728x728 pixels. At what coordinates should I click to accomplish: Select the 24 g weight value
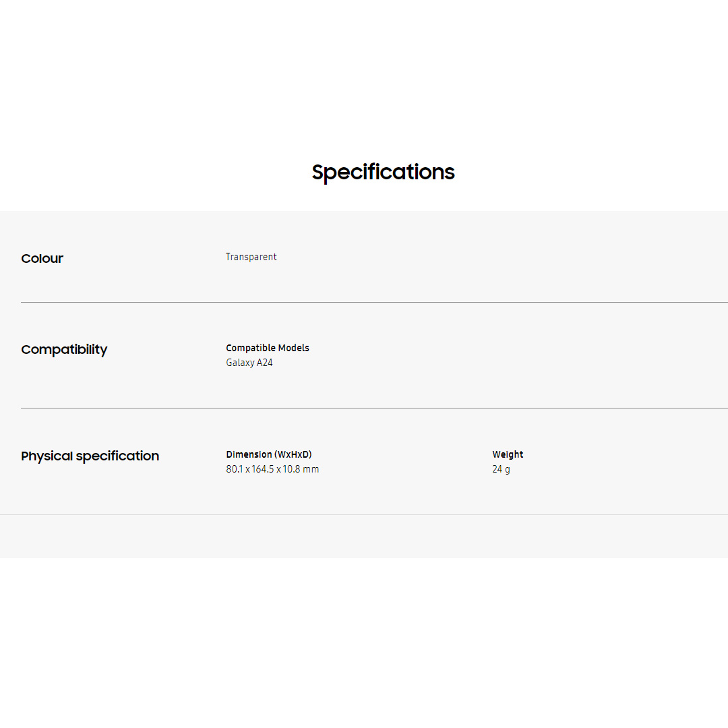501,469
